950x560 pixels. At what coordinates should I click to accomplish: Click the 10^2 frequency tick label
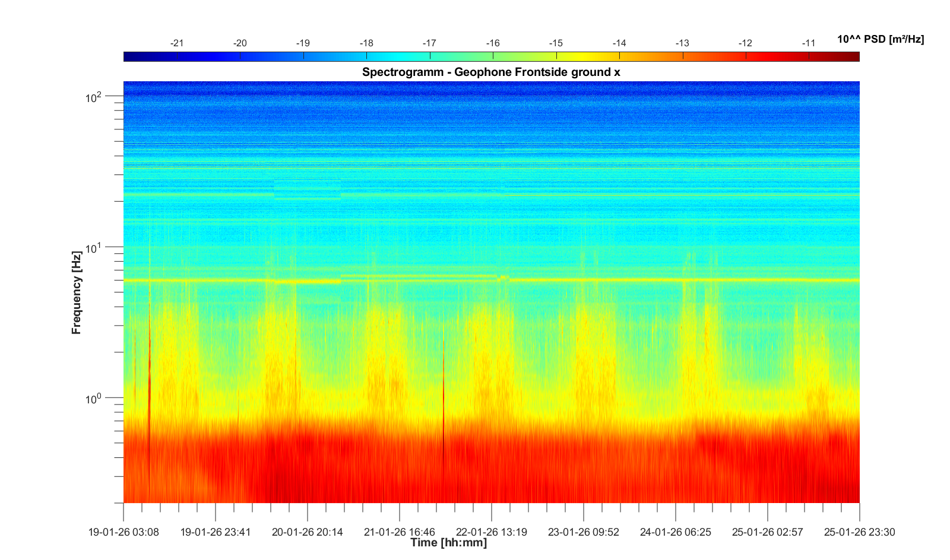(94, 97)
